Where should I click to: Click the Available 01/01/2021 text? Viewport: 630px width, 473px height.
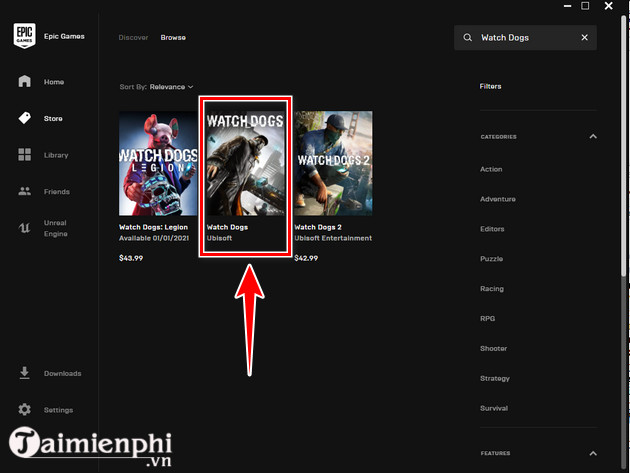click(154, 238)
